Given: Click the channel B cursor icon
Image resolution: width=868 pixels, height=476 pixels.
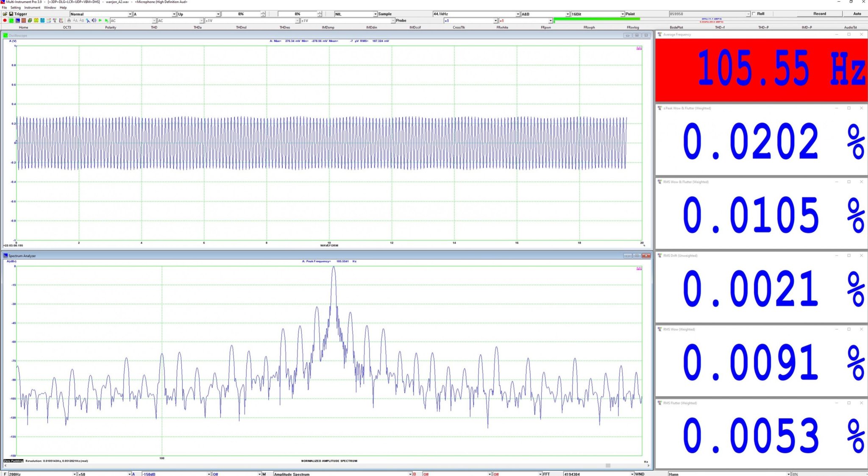Looking at the screenshot, I should click(82, 20).
